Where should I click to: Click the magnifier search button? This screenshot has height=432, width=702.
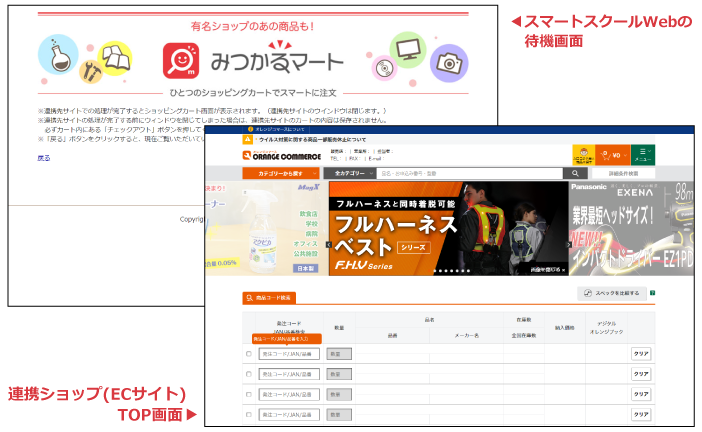click(575, 173)
